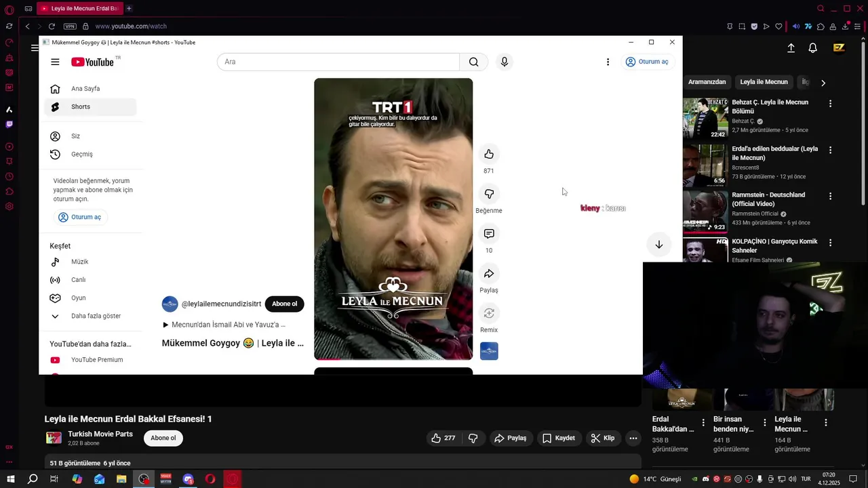Go to Ana Sayfa in sidebar

pyautogui.click(x=90, y=89)
